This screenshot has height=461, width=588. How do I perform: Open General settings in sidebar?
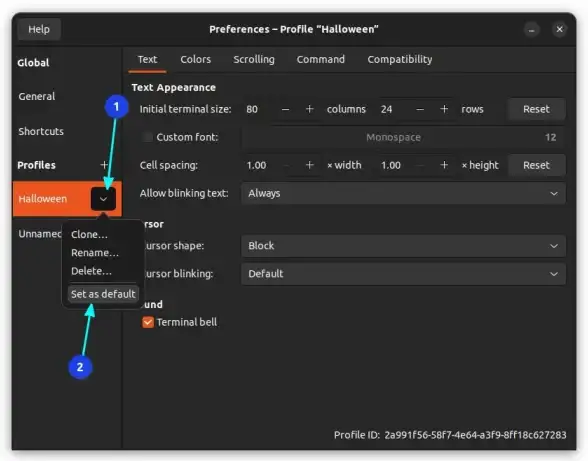pyautogui.click(x=37, y=96)
